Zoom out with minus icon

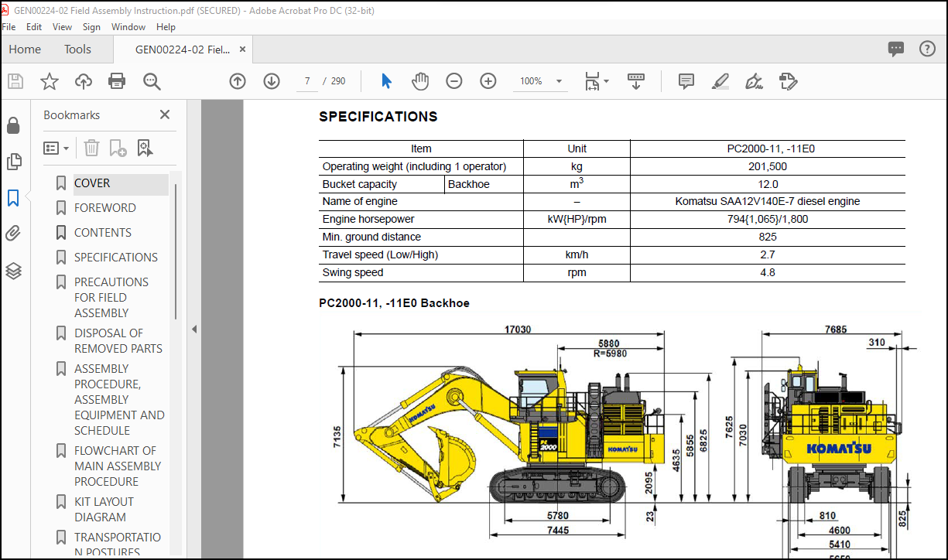pos(454,81)
